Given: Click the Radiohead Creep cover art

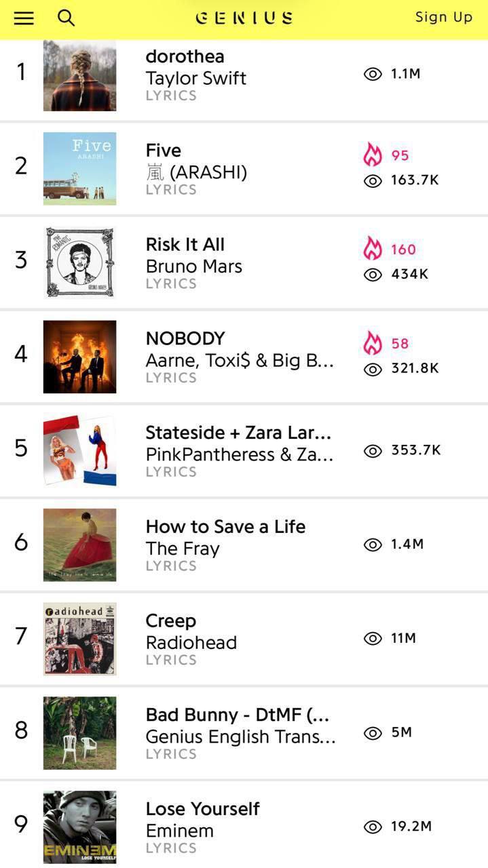Looking at the screenshot, I should (79, 639).
